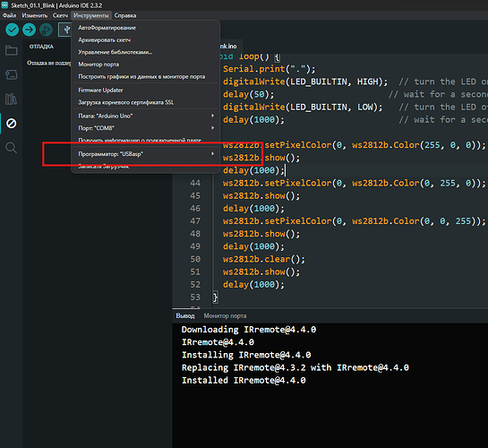Screen dimensions: 488x448
Task: Open the Library Manager books icon
Action: click(x=12, y=99)
